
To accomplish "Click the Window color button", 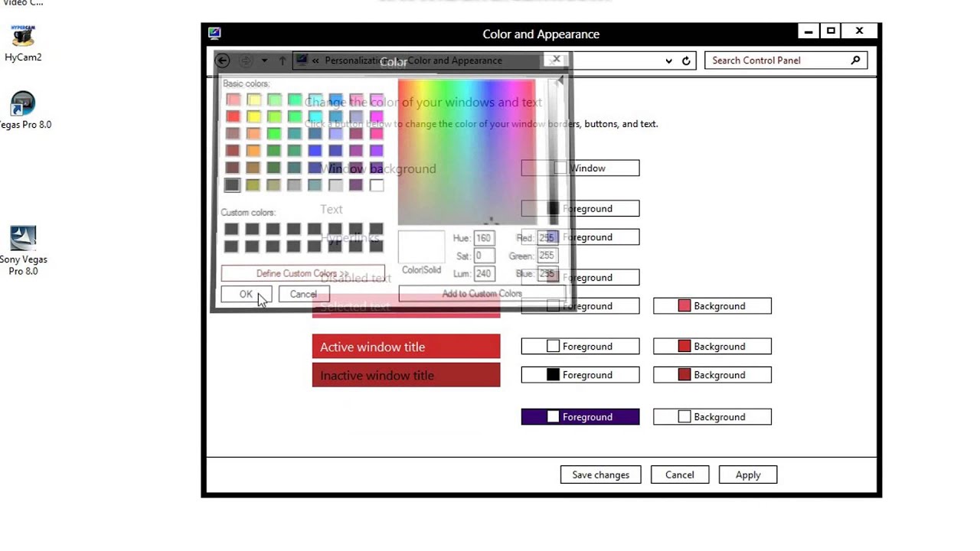I will [x=580, y=168].
